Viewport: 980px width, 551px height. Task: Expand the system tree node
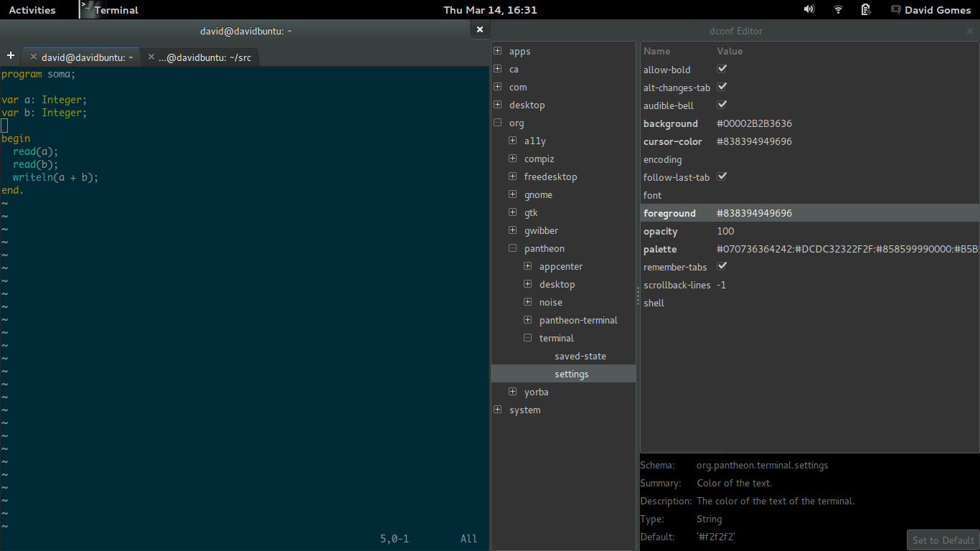(498, 410)
